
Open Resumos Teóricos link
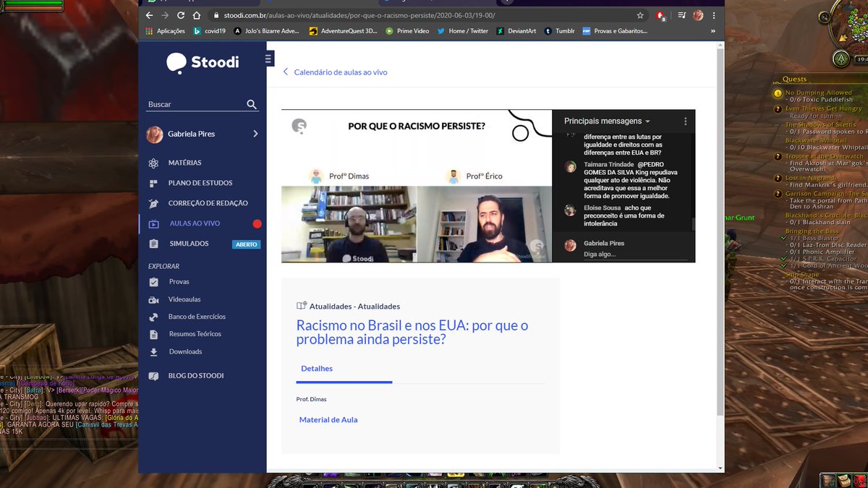195,334
